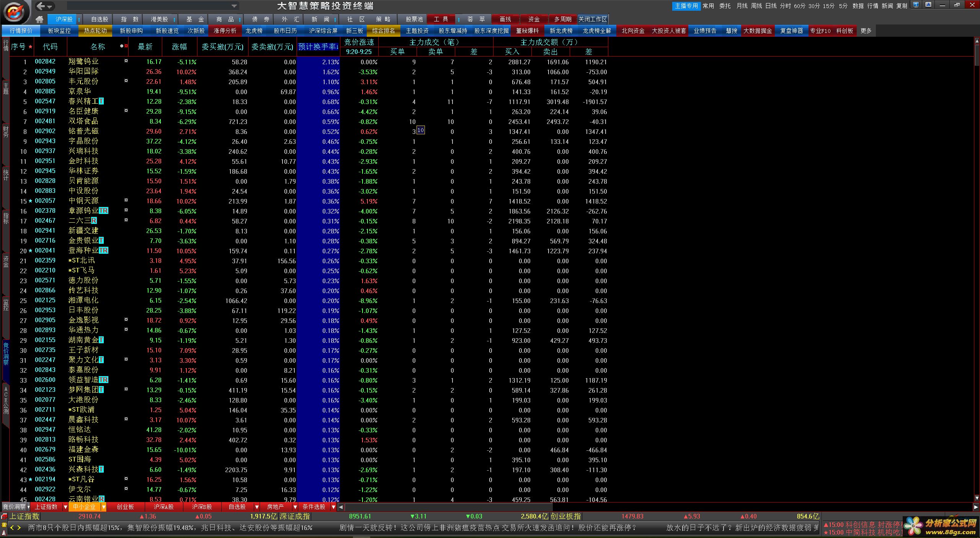The height and width of the screenshot is (538, 980).
Task: Click the gear marker beside 翔鹭钨业
Action: [126, 61]
